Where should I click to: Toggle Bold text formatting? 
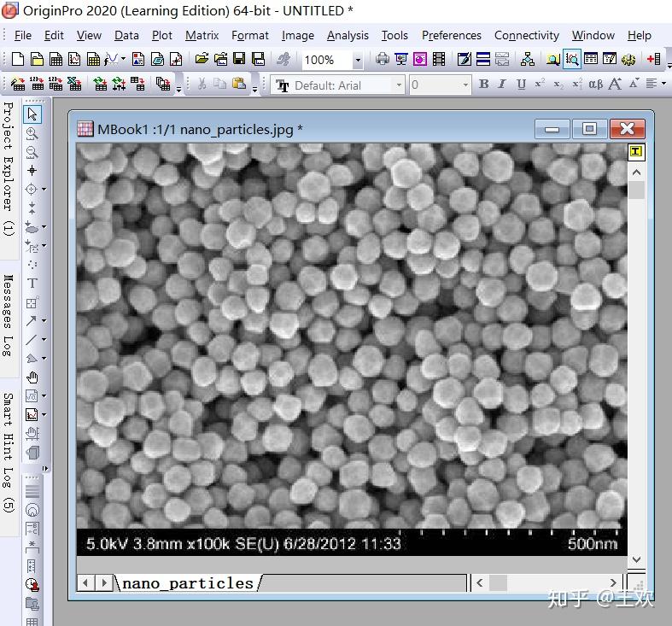[484, 84]
